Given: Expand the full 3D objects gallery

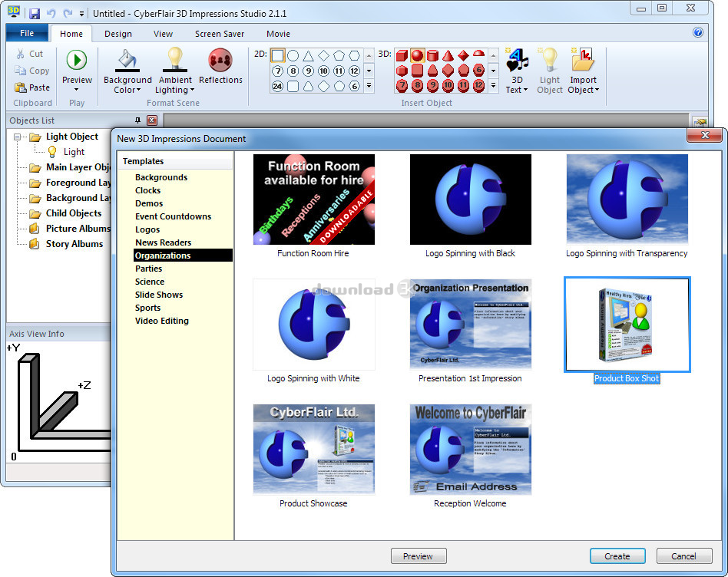Looking at the screenshot, I should (x=494, y=86).
